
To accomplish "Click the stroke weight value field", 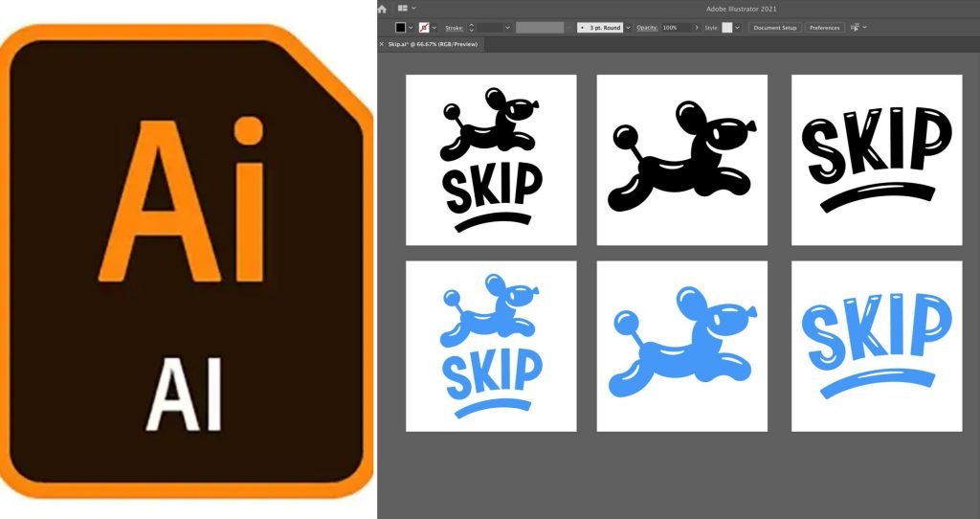I will point(489,28).
